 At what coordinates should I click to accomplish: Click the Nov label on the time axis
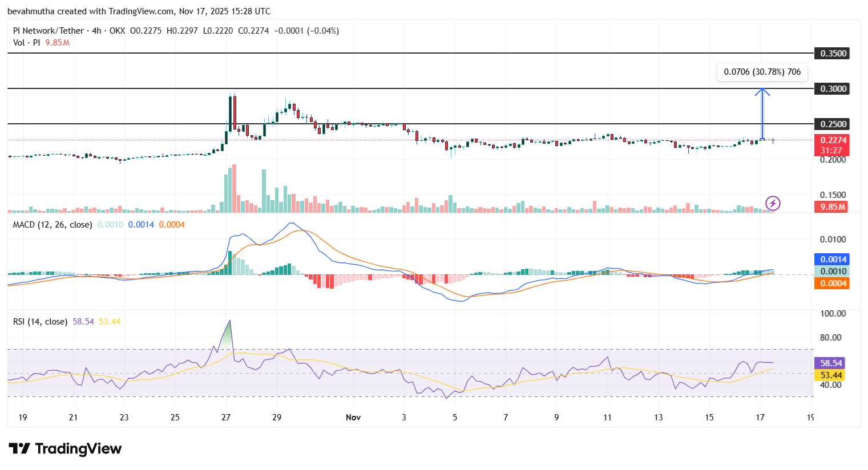[x=353, y=418]
